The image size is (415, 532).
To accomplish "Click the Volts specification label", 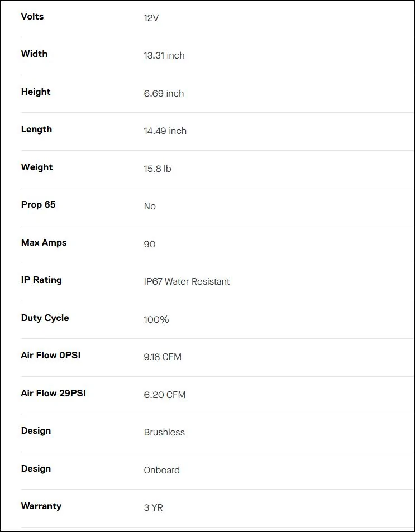I will (32, 16).
